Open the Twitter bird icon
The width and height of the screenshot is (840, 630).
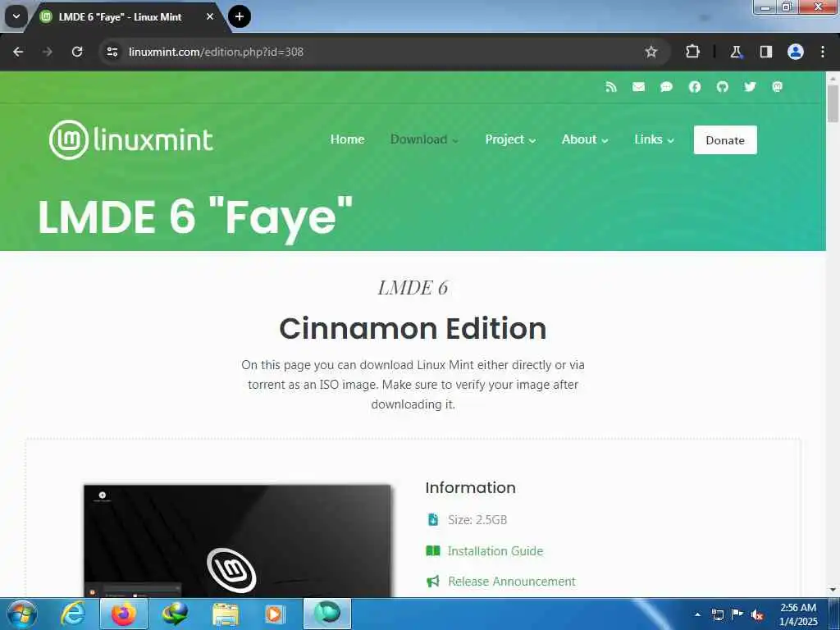(x=750, y=87)
